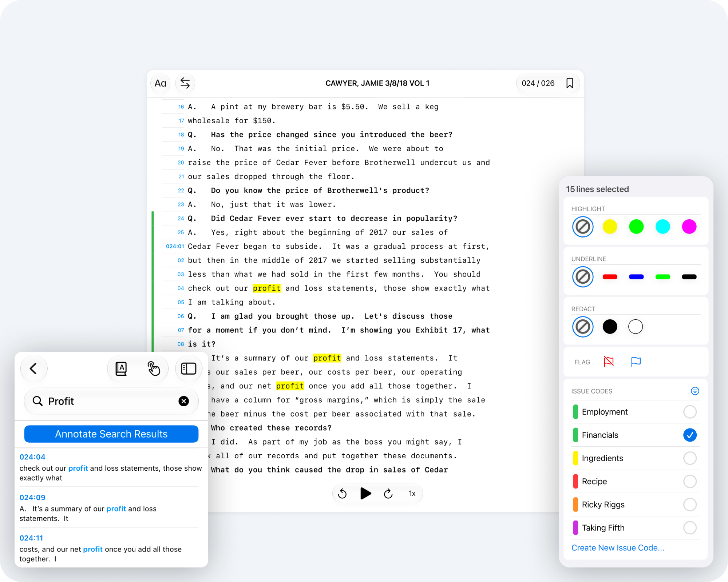The height and width of the screenshot is (582, 728).
Task: Click the swap arrows icon in transcript header
Action: pos(185,83)
